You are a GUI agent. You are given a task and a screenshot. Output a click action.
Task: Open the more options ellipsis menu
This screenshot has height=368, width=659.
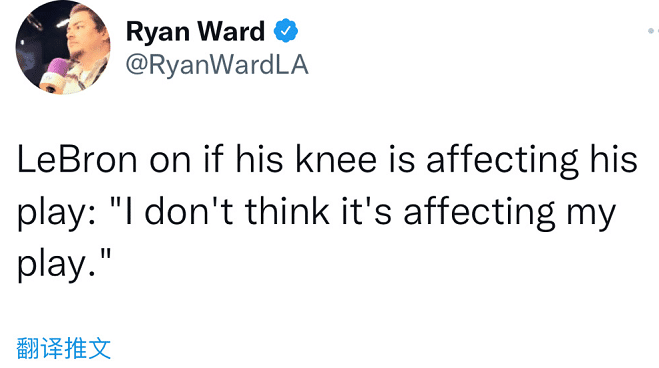pyautogui.click(x=653, y=31)
